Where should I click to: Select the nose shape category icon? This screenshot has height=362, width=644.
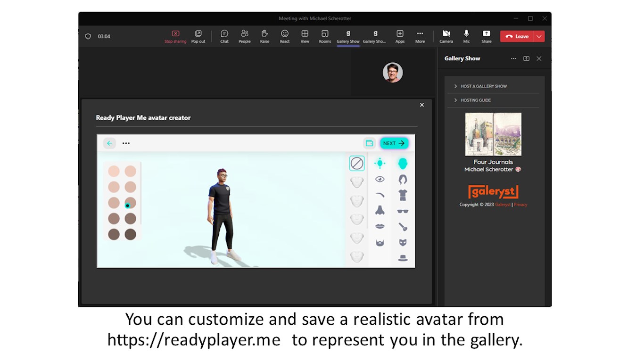coord(380,210)
